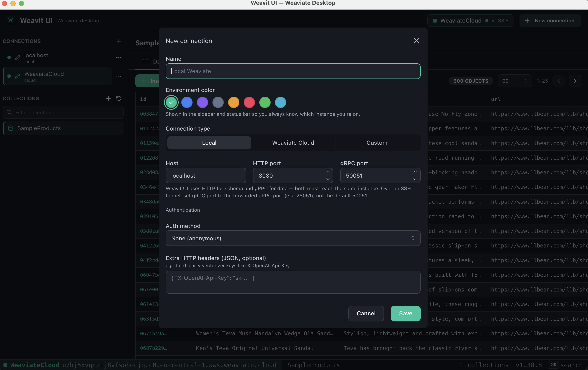This screenshot has width=588, height=370.
Task: Select the localhost connection in sidebar
Action: 57,58
